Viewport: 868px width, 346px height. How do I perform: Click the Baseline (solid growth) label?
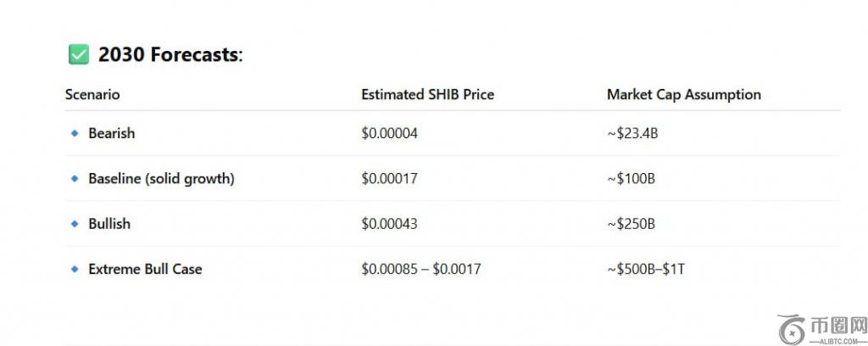click(x=161, y=179)
